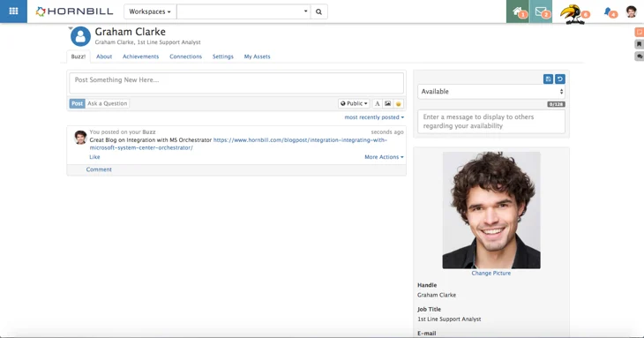Switch to the Achievements tab
The width and height of the screenshot is (644, 338).
coord(140,56)
